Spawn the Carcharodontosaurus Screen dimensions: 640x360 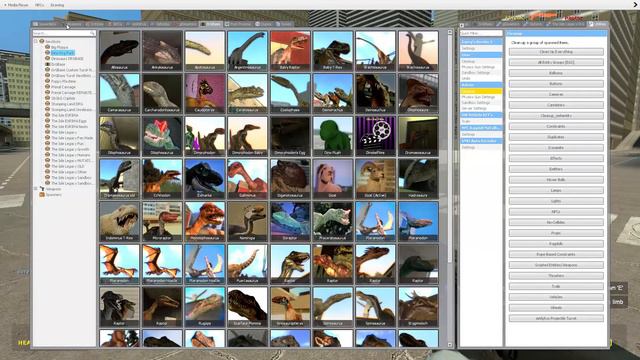click(162, 93)
